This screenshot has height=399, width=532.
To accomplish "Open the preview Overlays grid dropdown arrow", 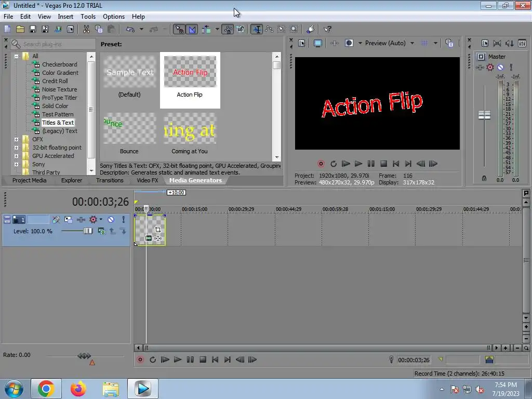I will 435,43.
